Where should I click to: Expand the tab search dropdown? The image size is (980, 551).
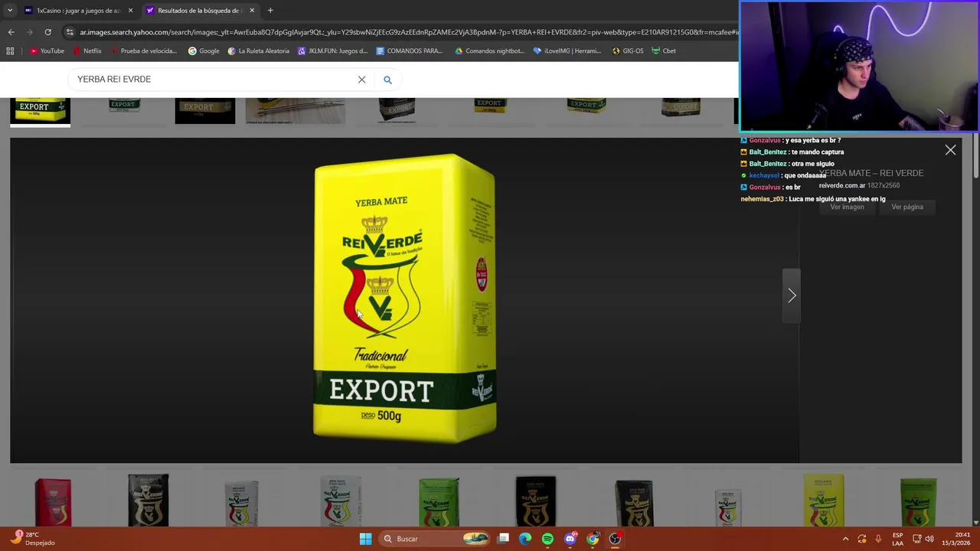tap(9, 11)
